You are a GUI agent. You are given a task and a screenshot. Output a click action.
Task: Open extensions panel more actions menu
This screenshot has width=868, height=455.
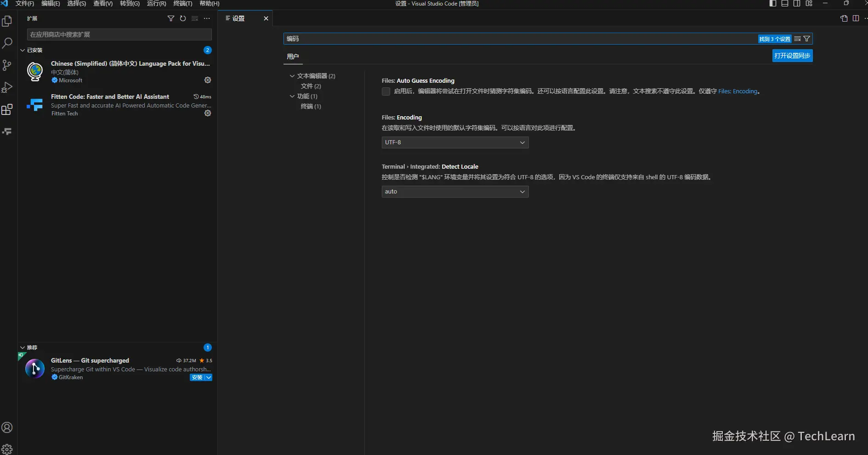(x=207, y=18)
